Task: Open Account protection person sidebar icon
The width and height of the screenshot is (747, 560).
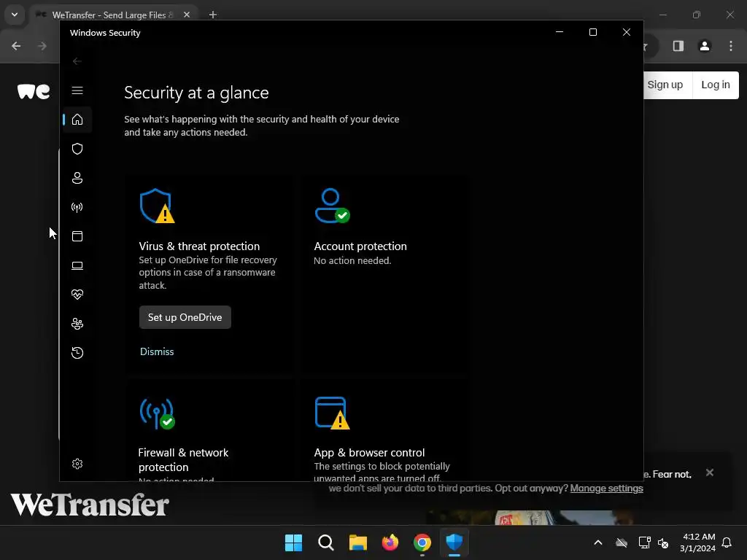Action: (x=77, y=178)
